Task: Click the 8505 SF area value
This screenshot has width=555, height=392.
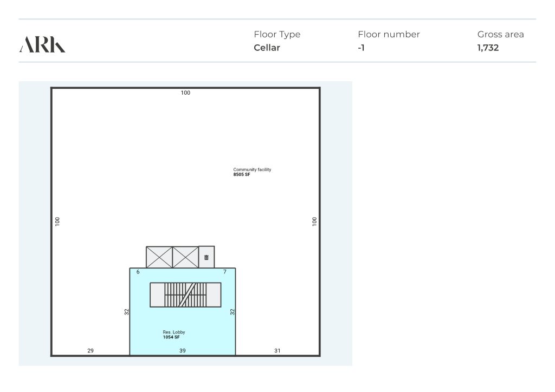Action: (x=242, y=174)
